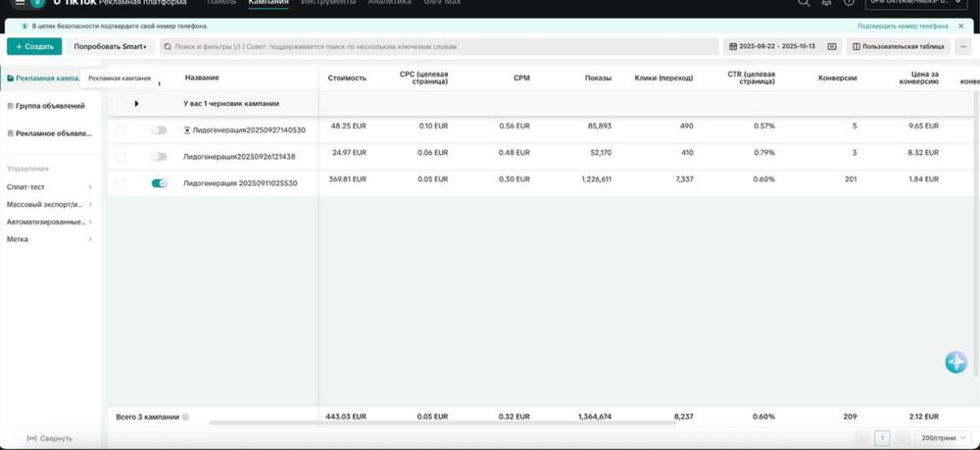Open the help icon in top bar
The width and height of the screenshot is (980, 450).
click(849, 3)
